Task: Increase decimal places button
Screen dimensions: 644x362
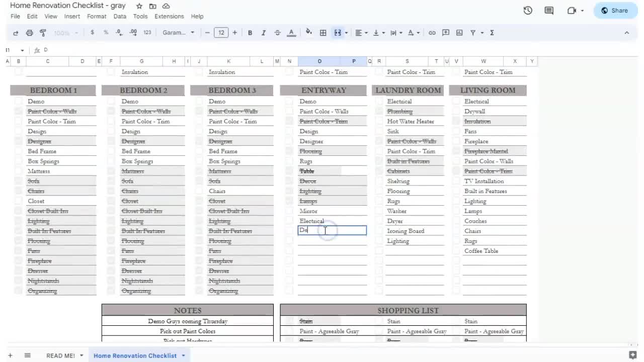Action: (x=133, y=33)
